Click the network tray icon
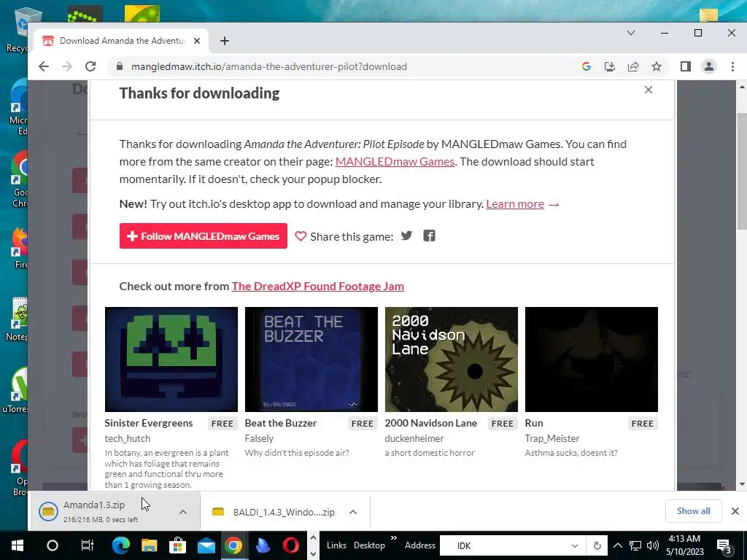This screenshot has height=560, width=747. click(x=635, y=545)
